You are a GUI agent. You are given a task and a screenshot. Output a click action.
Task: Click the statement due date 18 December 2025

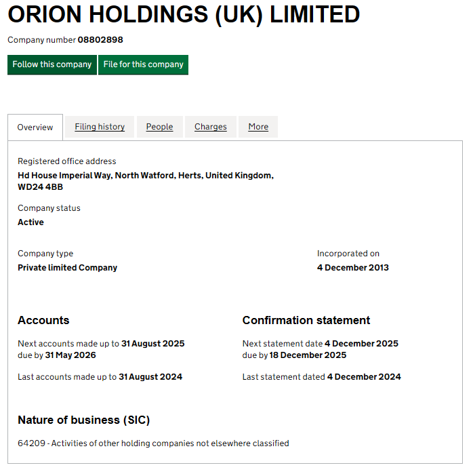(308, 355)
